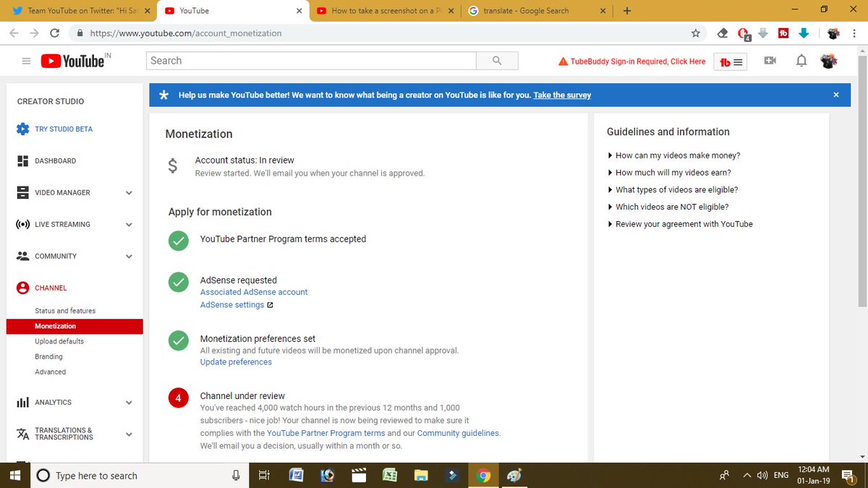Open the YouTube hamburger guide menu
The width and height of the screenshot is (868, 488).
point(26,61)
